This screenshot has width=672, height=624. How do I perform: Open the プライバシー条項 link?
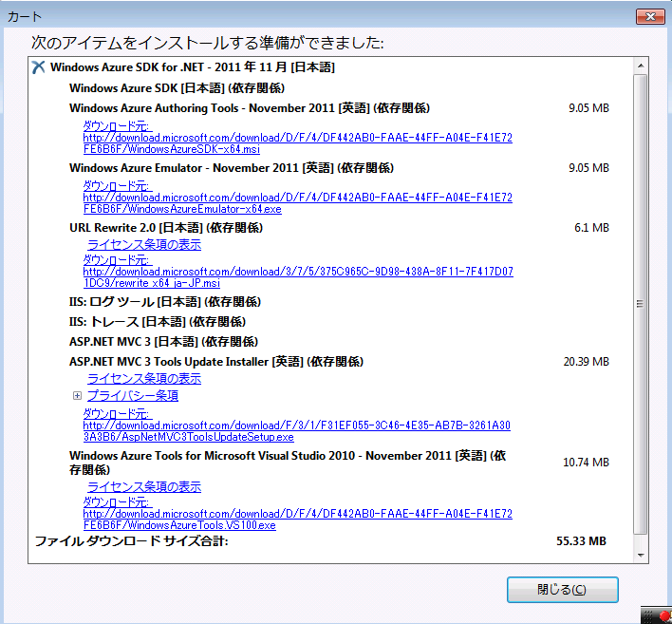point(133,395)
